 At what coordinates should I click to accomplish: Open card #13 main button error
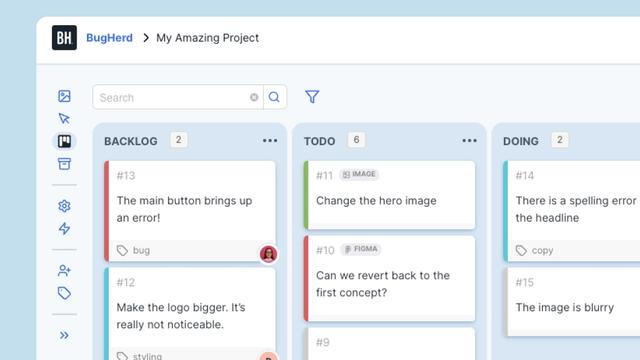coord(190,210)
